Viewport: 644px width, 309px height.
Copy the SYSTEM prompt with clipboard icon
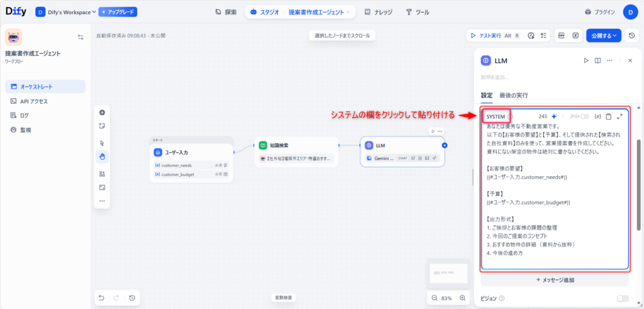(x=608, y=116)
